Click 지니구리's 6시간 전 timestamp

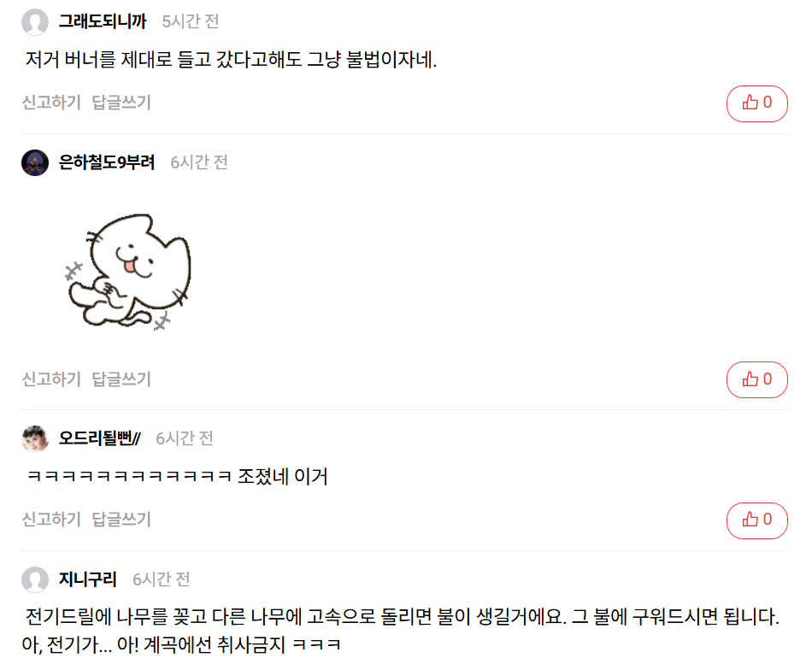(x=161, y=579)
